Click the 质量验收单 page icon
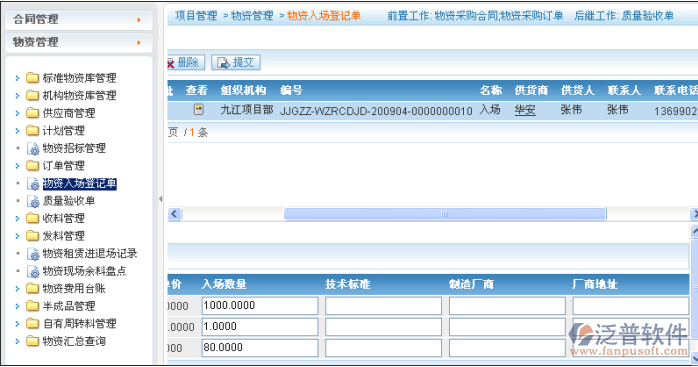 (x=33, y=201)
